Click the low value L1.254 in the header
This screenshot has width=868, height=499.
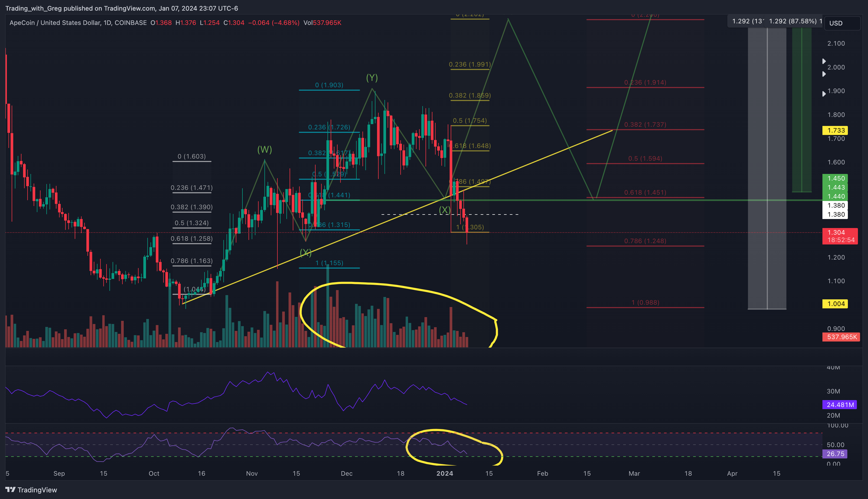pos(210,23)
